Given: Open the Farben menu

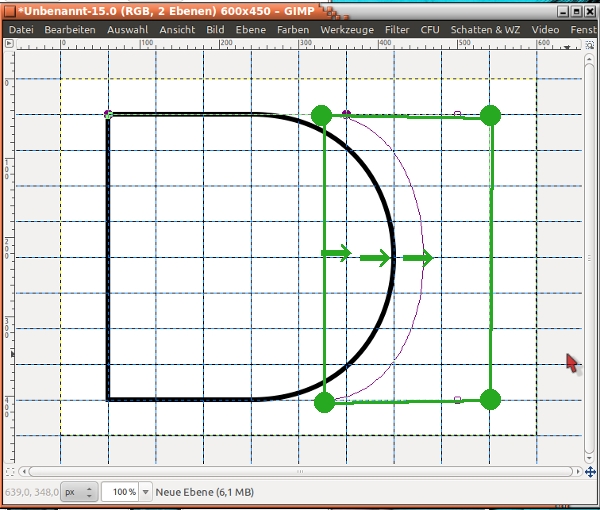Looking at the screenshot, I should 293,30.
